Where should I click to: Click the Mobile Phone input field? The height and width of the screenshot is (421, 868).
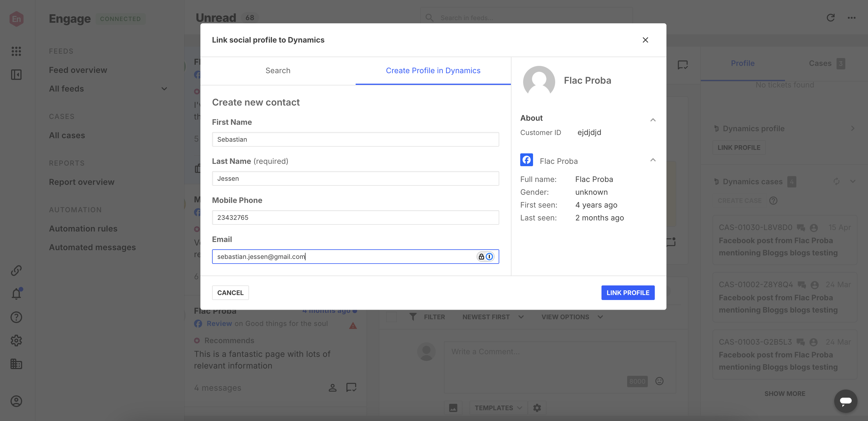click(x=355, y=217)
